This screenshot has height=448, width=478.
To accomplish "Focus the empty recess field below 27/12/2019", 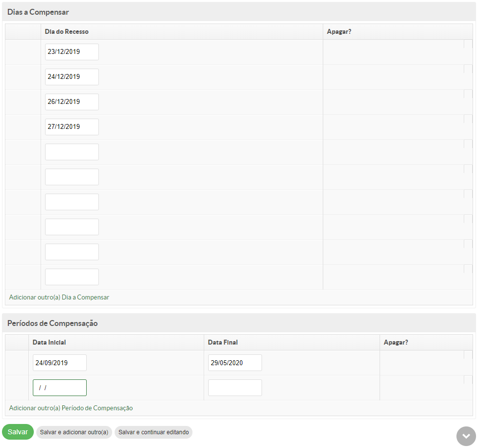I will tap(72, 152).
